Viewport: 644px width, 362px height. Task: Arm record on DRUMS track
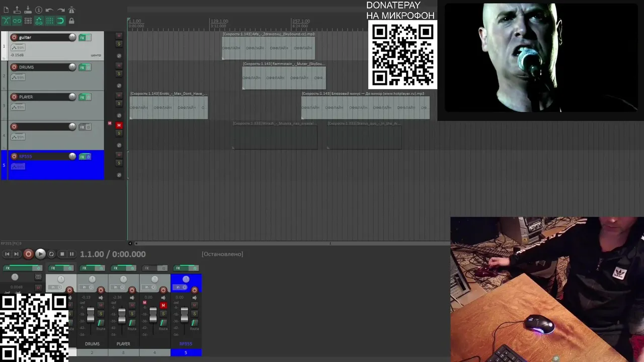coord(14,67)
